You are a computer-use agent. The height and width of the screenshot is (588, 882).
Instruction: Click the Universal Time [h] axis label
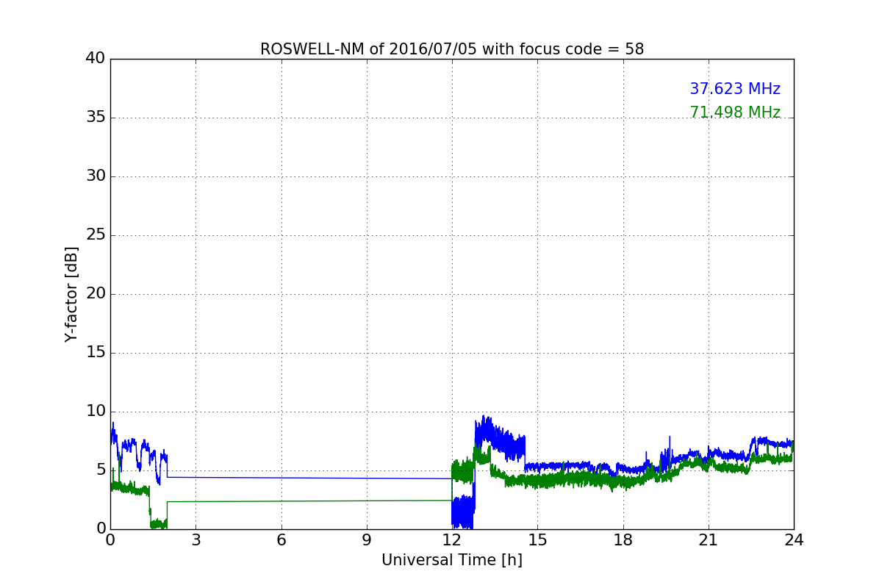pyautogui.click(x=452, y=560)
